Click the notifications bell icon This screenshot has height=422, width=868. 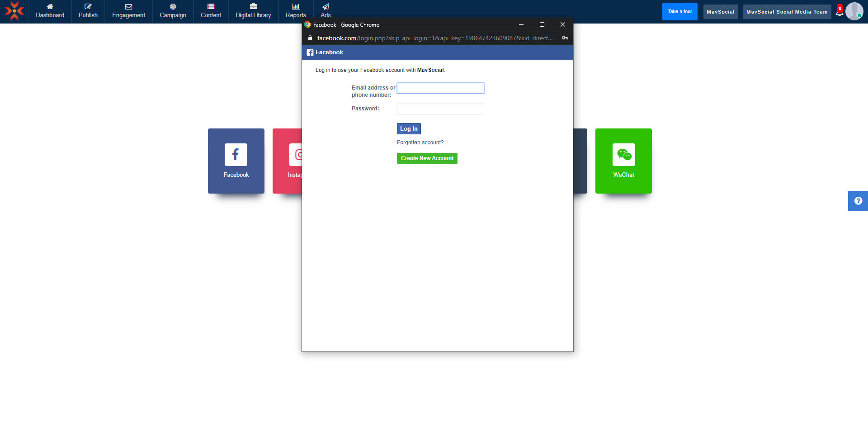pos(839,13)
